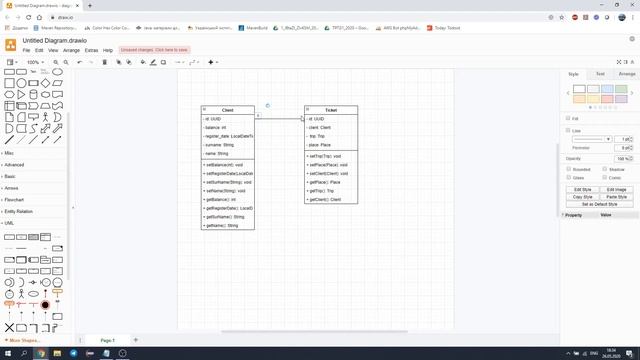The width and height of the screenshot is (640, 360).
Task: Pick the UML actor shape in UML palette
Action: pos(21,293)
